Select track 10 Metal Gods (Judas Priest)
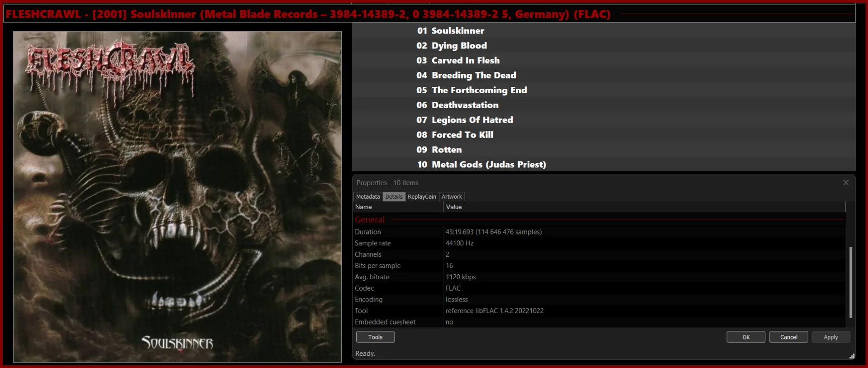 pyautogui.click(x=604, y=164)
